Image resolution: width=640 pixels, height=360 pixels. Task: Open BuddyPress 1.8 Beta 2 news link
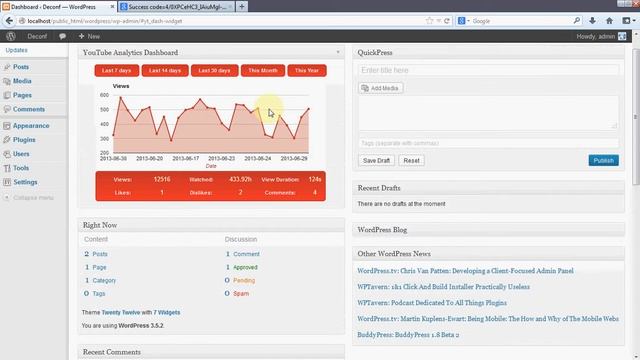point(408,335)
